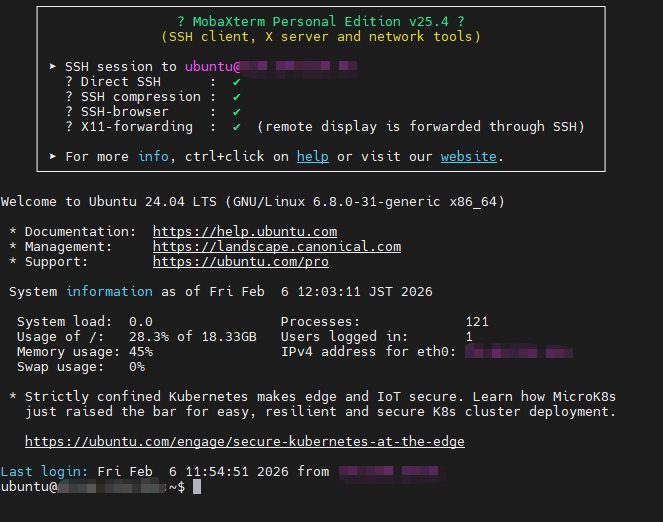Click the arrow bullet before SSH session
663x522 pixels.
tap(53, 67)
